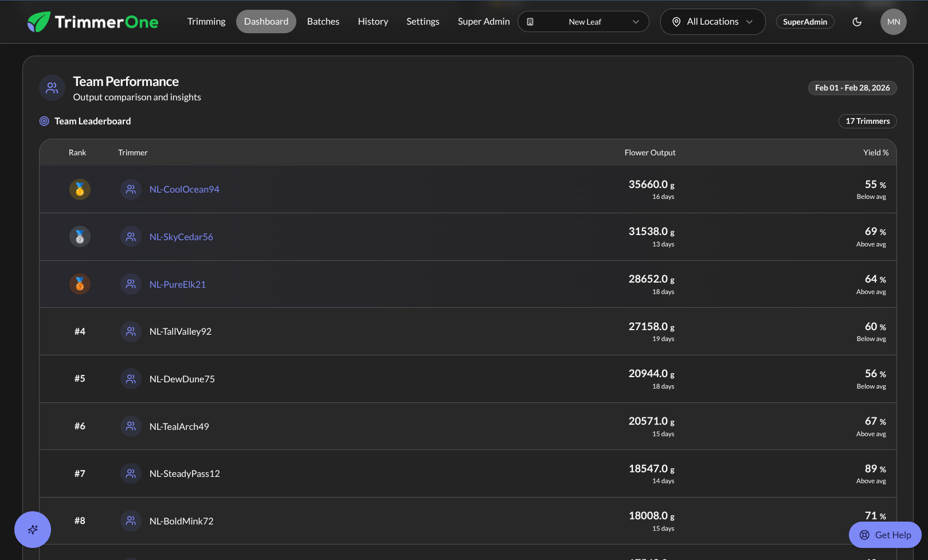Open the MN user avatar menu
The width and height of the screenshot is (928, 560).
(x=893, y=22)
